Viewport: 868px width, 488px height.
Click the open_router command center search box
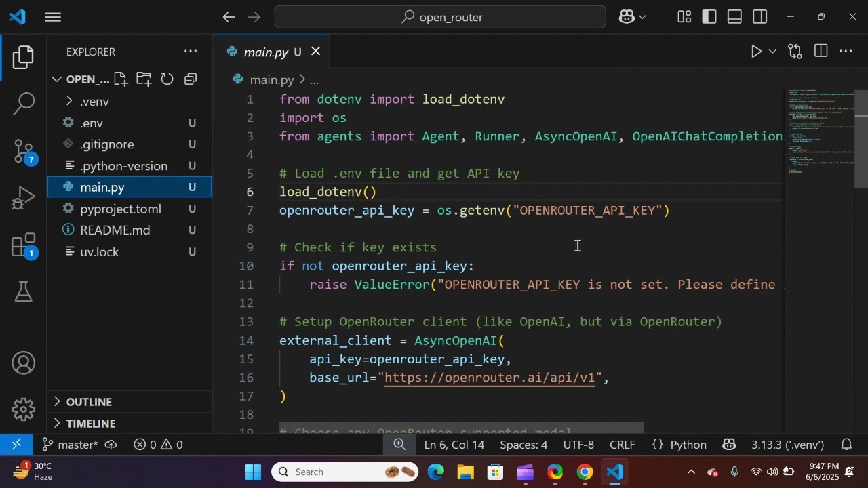pyautogui.click(x=440, y=17)
